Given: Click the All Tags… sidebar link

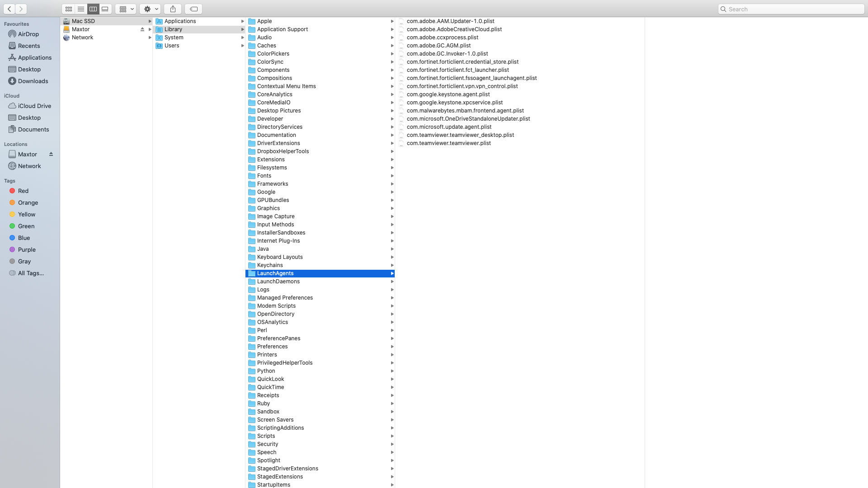Looking at the screenshot, I should pos(31,273).
